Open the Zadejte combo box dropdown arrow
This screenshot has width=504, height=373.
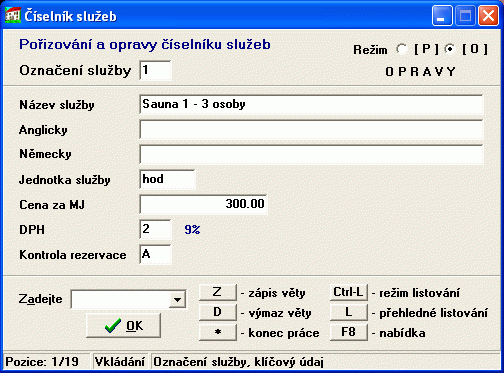point(177,299)
